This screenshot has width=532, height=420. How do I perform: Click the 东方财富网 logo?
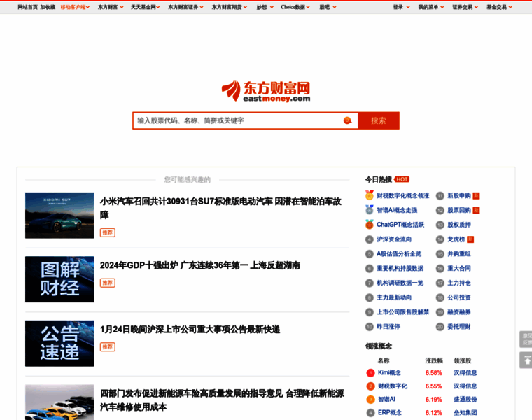[x=266, y=91]
